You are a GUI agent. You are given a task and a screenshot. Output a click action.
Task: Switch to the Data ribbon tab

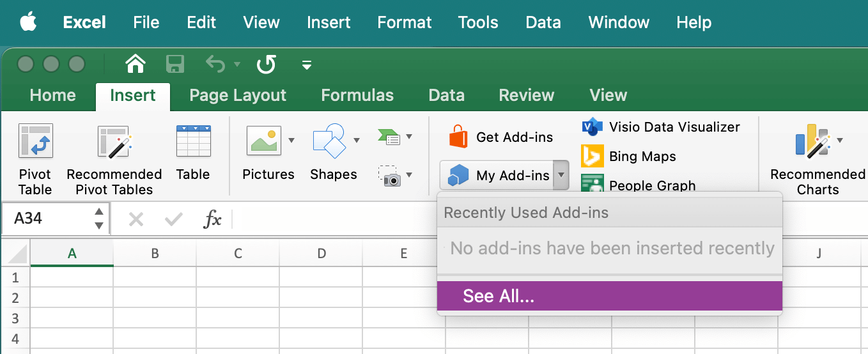pyautogui.click(x=446, y=95)
